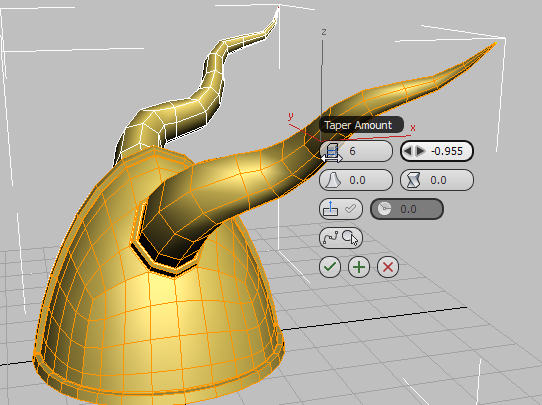This screenshot has height=405, width=542.
Task: Click the Taper Curve flared icon
Action: (334, 180)
